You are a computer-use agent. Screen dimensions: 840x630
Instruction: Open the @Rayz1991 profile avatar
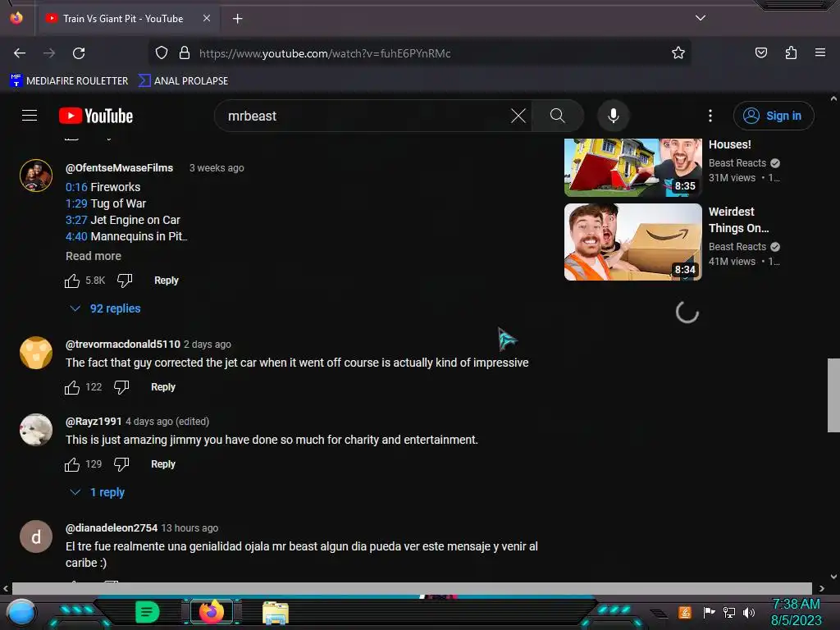pos(36,430)
